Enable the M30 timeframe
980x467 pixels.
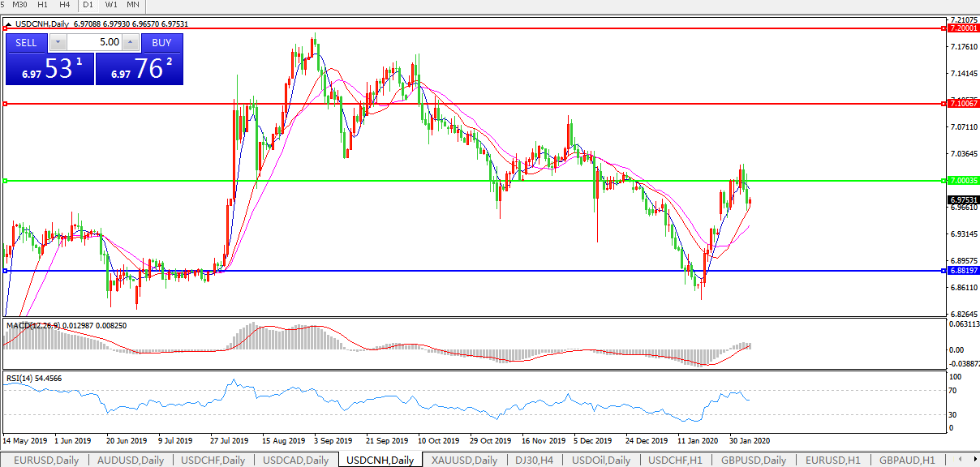20,5
